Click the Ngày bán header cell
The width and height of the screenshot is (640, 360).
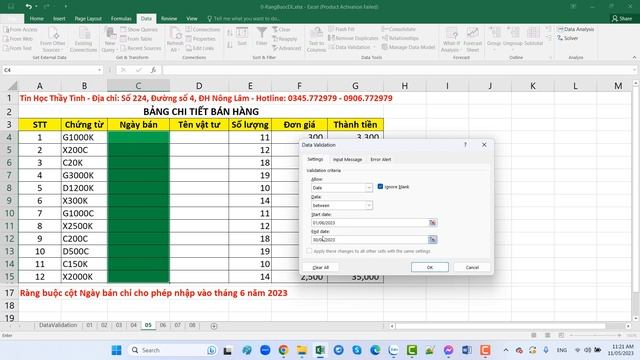[x=138, y=124]
